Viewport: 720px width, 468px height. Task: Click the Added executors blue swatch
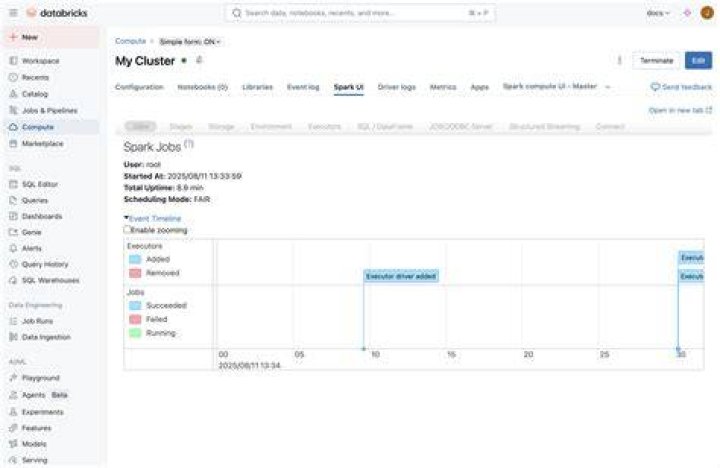pyautogui.click(x=135, y=259)
